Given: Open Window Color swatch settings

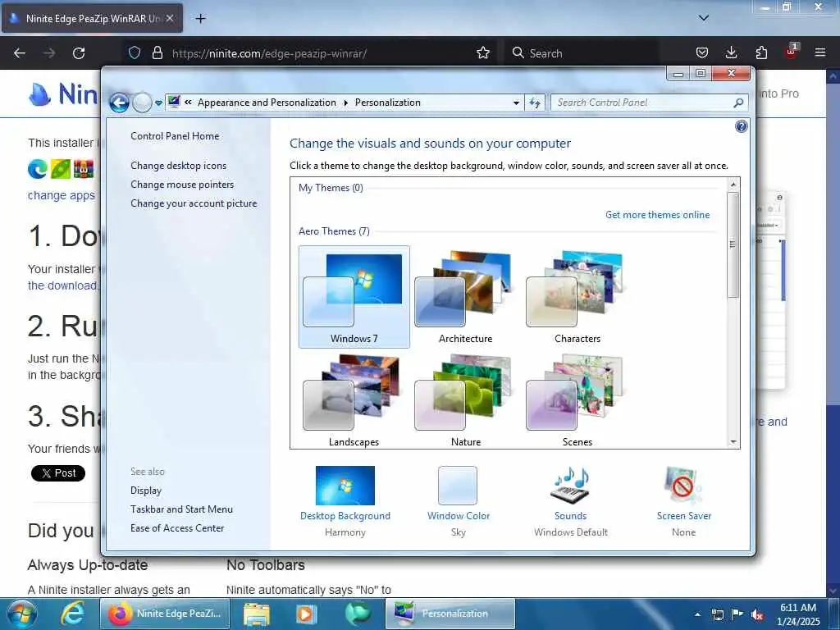Looking at the screenshot, I should click(x=458, y=486).
